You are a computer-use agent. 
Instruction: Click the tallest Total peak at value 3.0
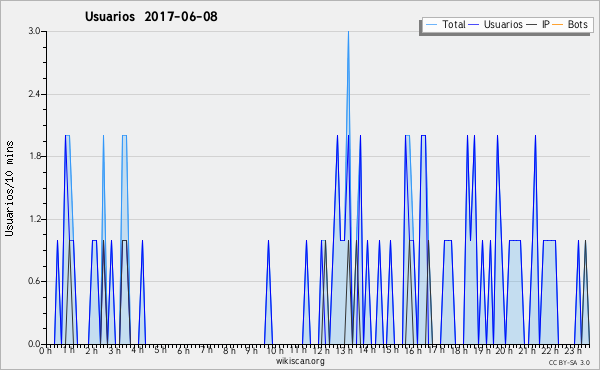(x=348, y=32)
